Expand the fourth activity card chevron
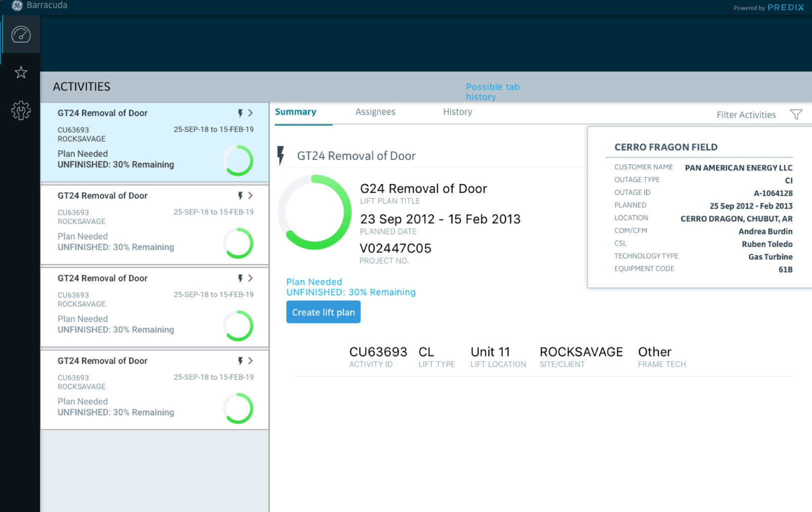The image size is (812, 512). [251, 361]
